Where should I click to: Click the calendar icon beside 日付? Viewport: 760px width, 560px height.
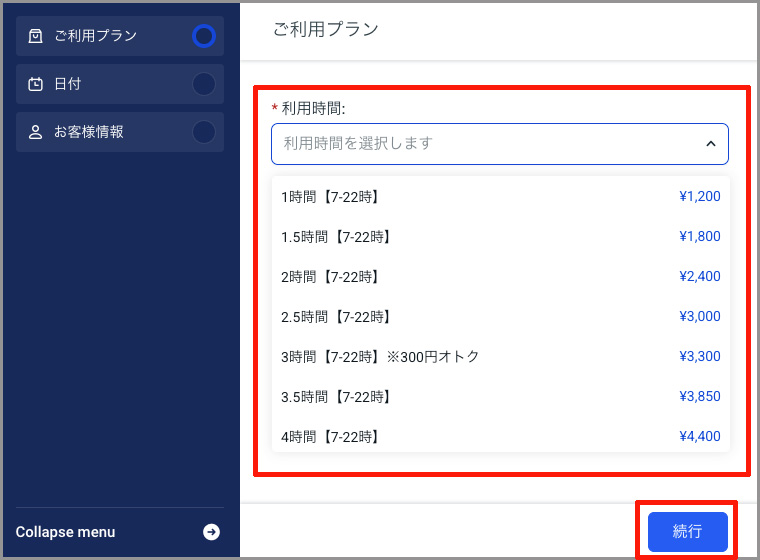(35, 84)
